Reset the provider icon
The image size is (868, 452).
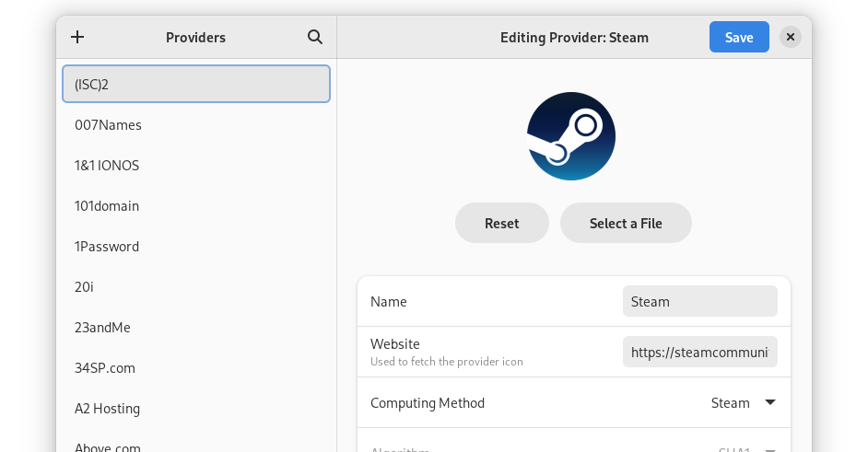click(x=501, y=223)
